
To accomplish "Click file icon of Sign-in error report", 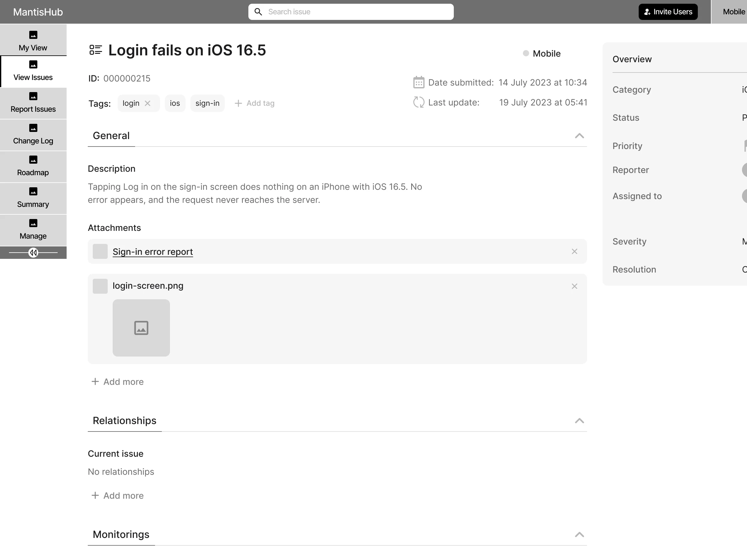I will click(100, 251).
